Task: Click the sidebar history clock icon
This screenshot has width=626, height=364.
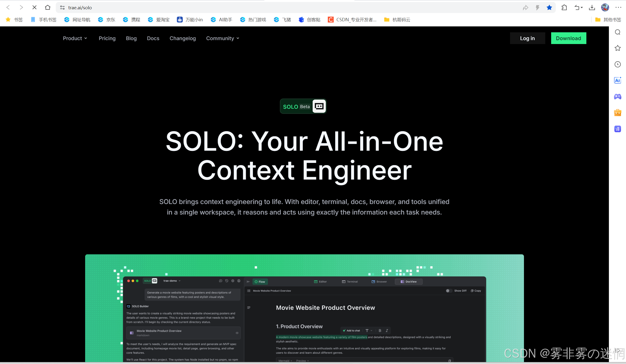Action: click(617, 64)
